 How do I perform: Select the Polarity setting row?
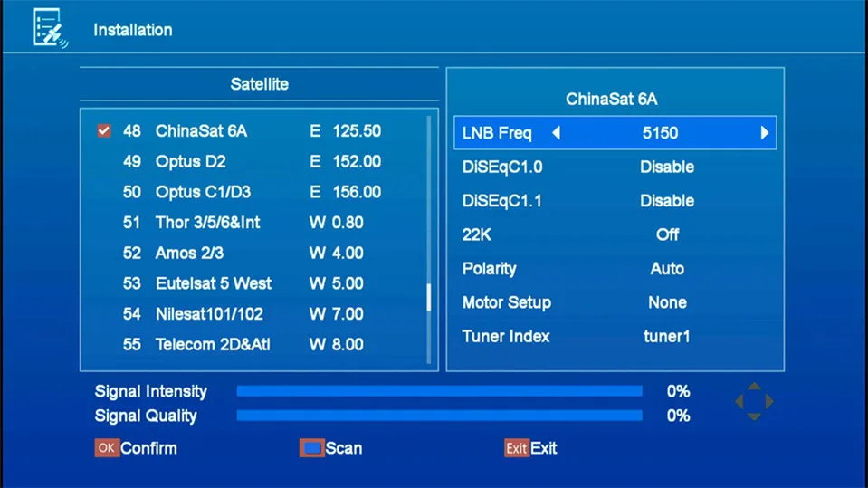615,269
